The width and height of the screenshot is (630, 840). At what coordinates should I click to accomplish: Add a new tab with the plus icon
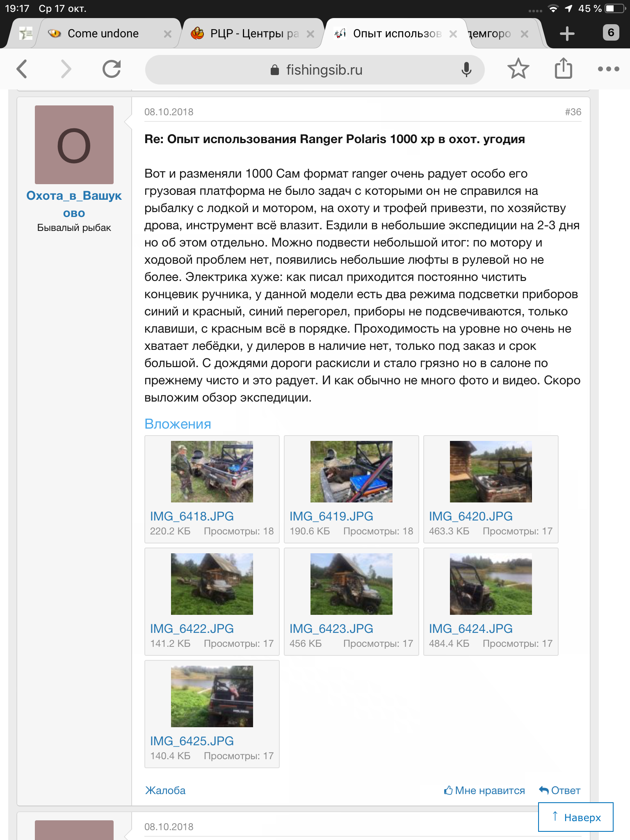[567, 33]
